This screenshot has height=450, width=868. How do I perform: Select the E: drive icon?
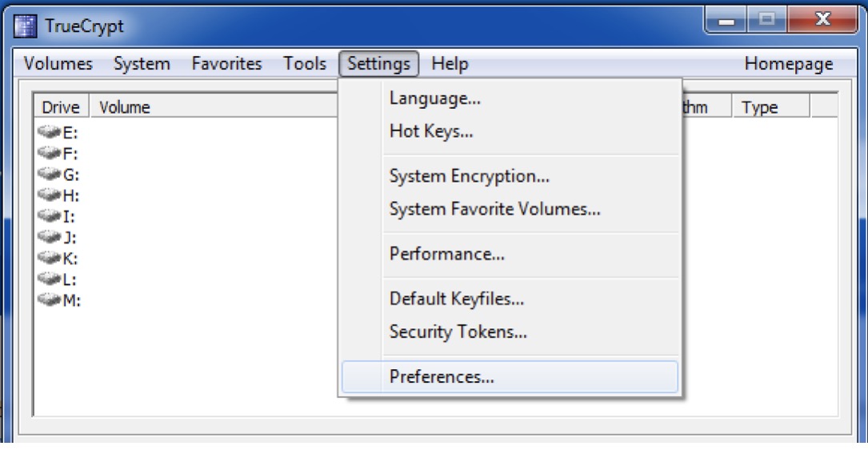(x=48, y=133)
